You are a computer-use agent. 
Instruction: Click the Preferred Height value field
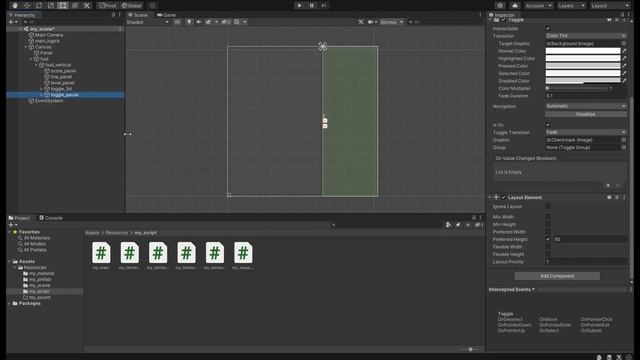coord(590,240)
